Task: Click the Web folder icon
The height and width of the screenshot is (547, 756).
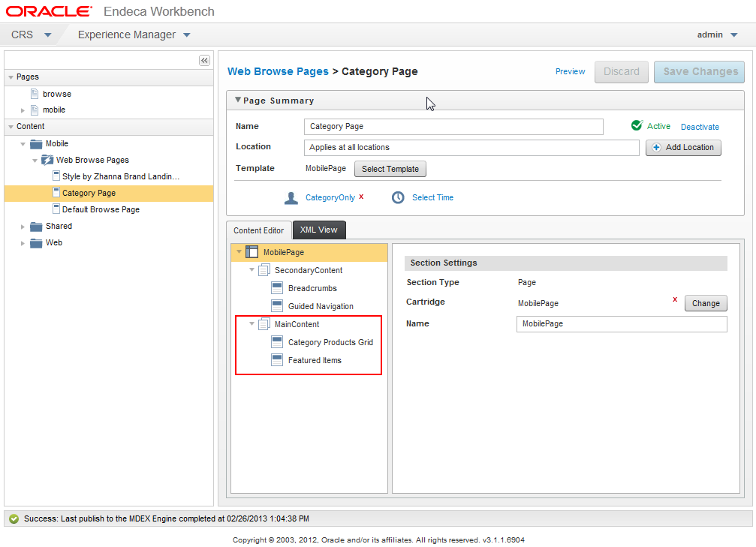Action: pyautogui.click(x=36, y=243)
